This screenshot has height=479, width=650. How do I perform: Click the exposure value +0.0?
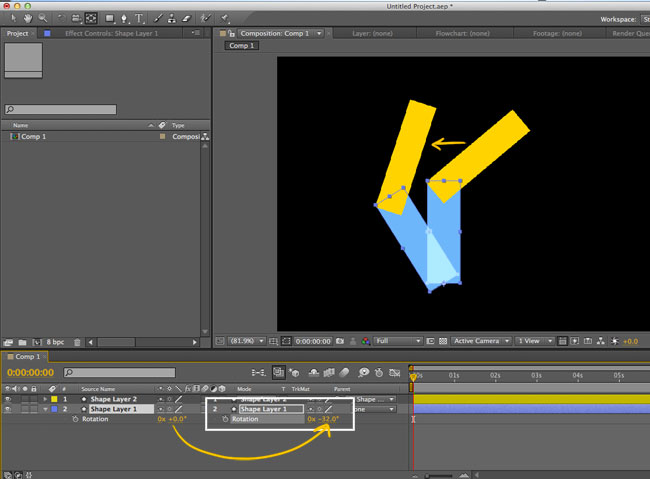coord(631,341)
